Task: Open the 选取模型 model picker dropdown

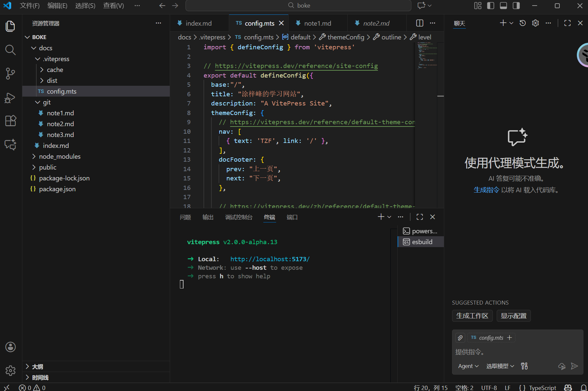Action: [x=500, y=366]
